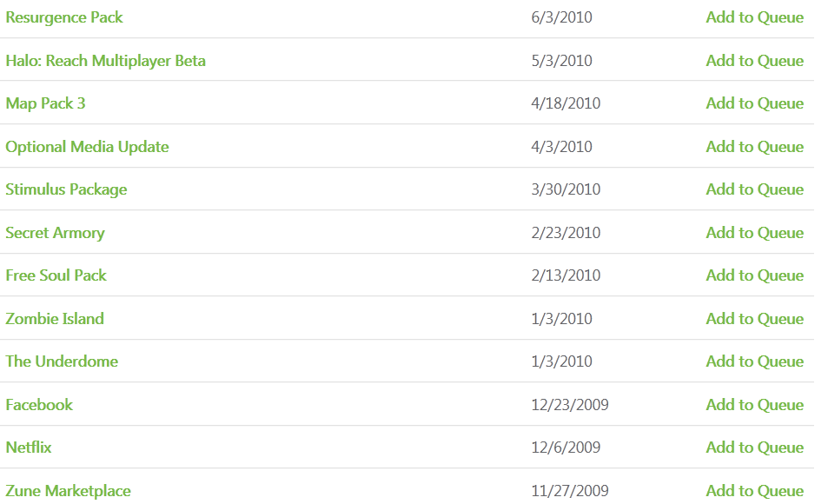Click the Map Pack 3 title
Screen dimensions: 828x504
(x=45, y=103)
